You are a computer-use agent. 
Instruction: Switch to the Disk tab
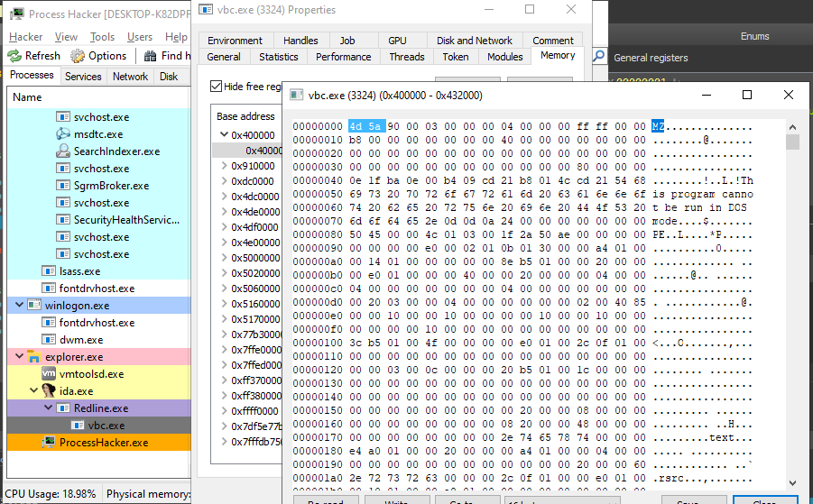(169, 76)
